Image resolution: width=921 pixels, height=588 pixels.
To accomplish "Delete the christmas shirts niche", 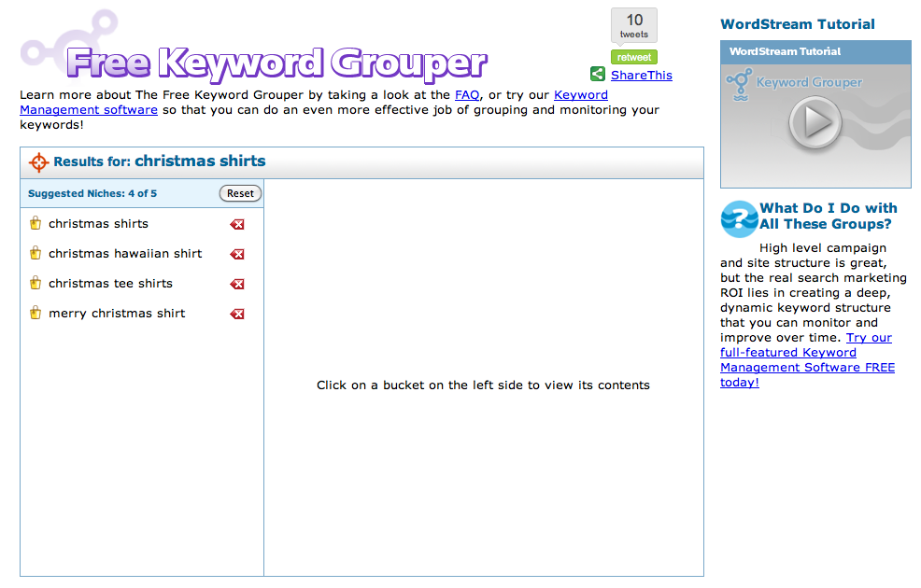I will pos(236,224).
